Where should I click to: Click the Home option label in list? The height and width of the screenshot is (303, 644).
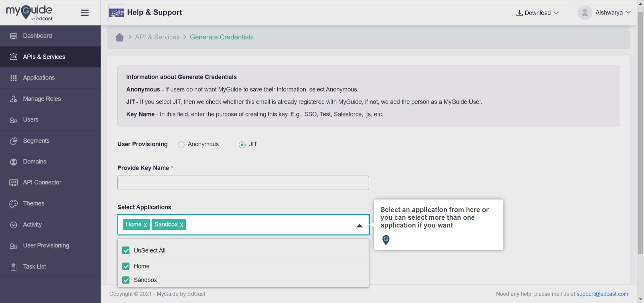[142, 266]
